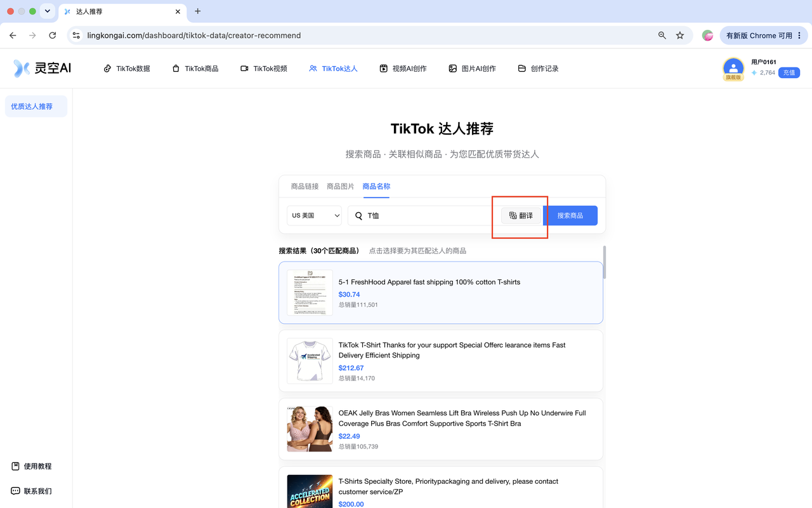The image size is (812, 508).
Task: Open the US 美国 country dropdown
Action: click(314, 215)
